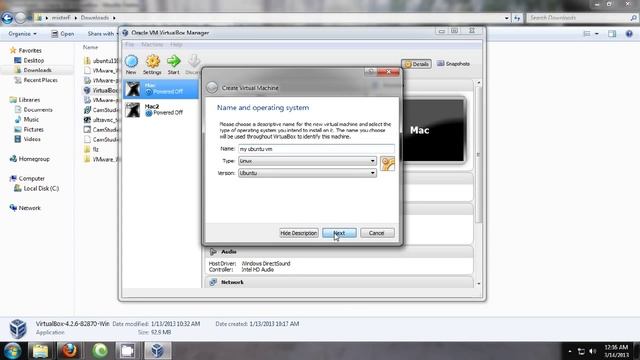Click Downloads in the address breadcrumb
Image resolution: width=640 pixels, height=360 pixels.
pyautogui.click(x=95, y=18)
